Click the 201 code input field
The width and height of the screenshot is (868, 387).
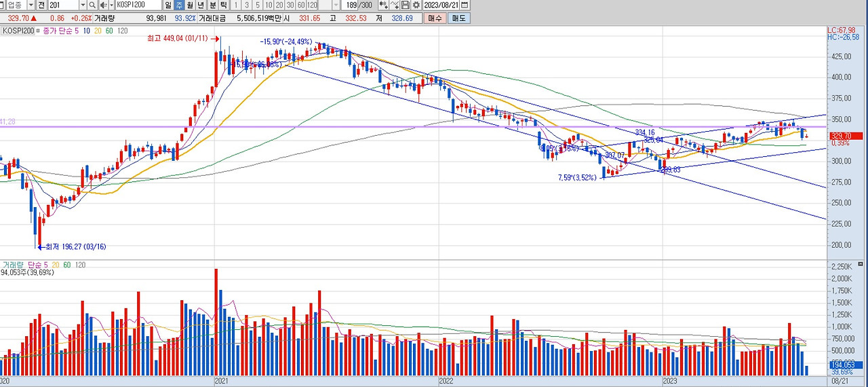click(63, 5)
